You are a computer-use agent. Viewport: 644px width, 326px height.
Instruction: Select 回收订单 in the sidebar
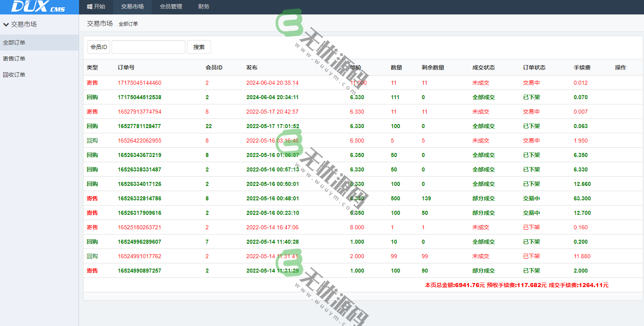click(x=14, y=75)
